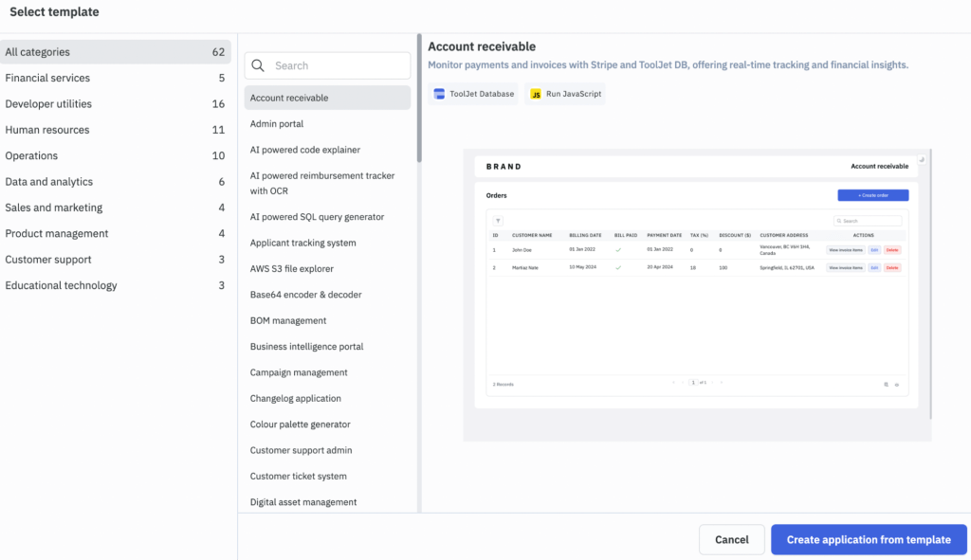
Task: Open the Admin portal template
Action: tap(278, 123)
